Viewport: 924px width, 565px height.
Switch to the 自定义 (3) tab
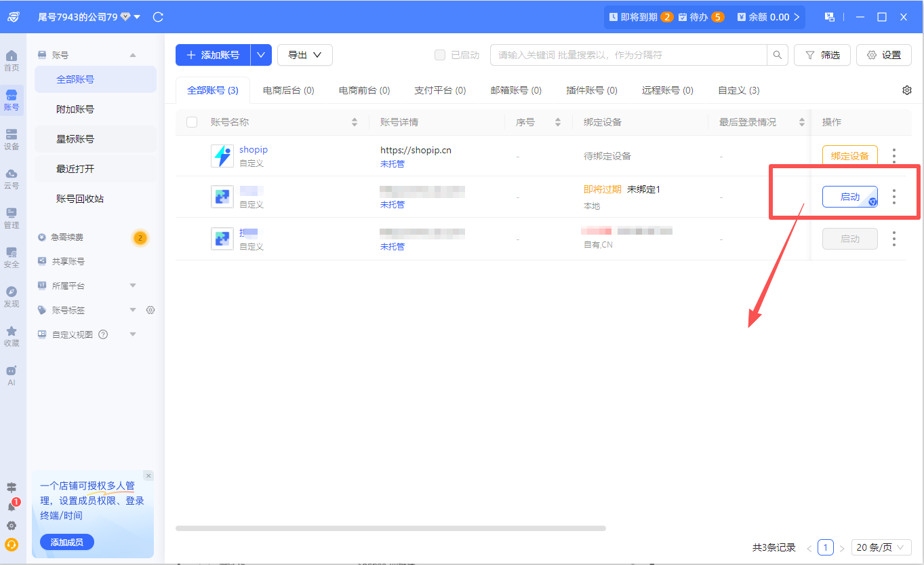point(739,90)
